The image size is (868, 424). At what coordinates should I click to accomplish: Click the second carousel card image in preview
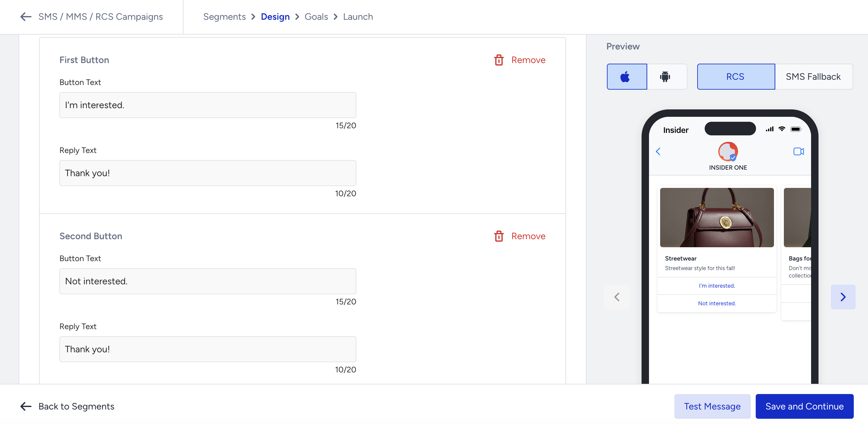(797, 217)
